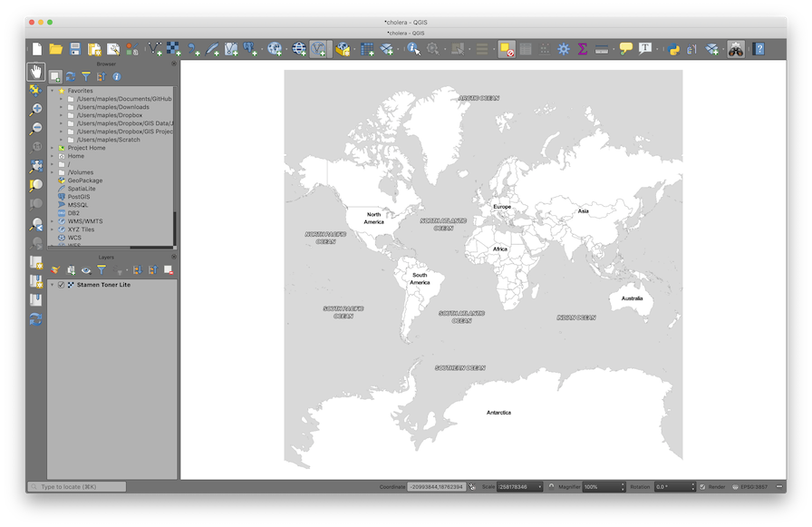This screenshot has width=812, height=527.
Task: Click the Refresh icon in Browser panel
Action: (x=71, y=77)
